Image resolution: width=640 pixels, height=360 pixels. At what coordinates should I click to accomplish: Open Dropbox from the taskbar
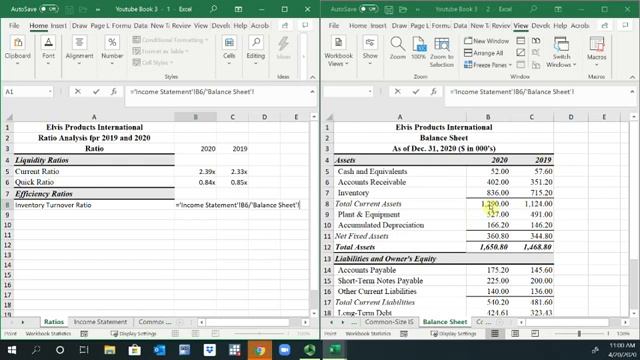click(209, 350)
